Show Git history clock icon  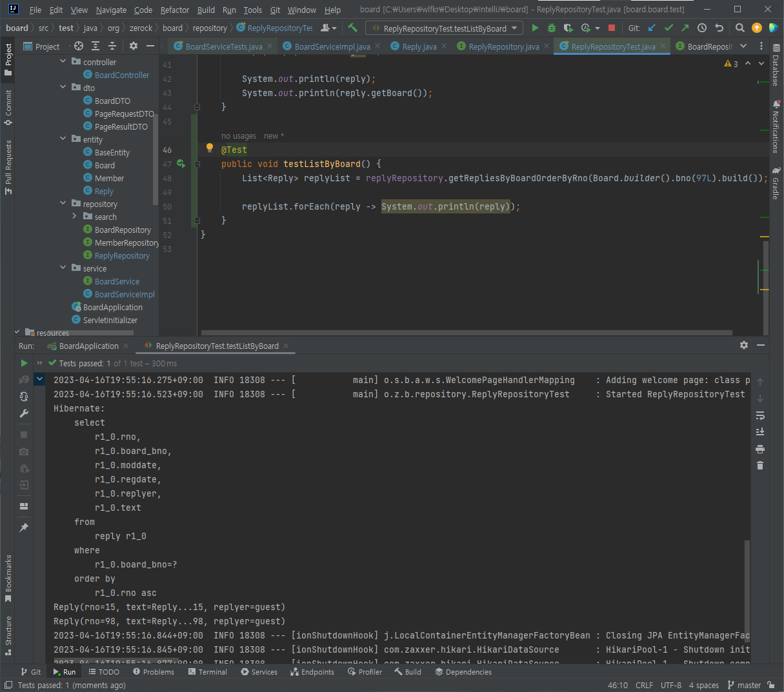(702, 28)
